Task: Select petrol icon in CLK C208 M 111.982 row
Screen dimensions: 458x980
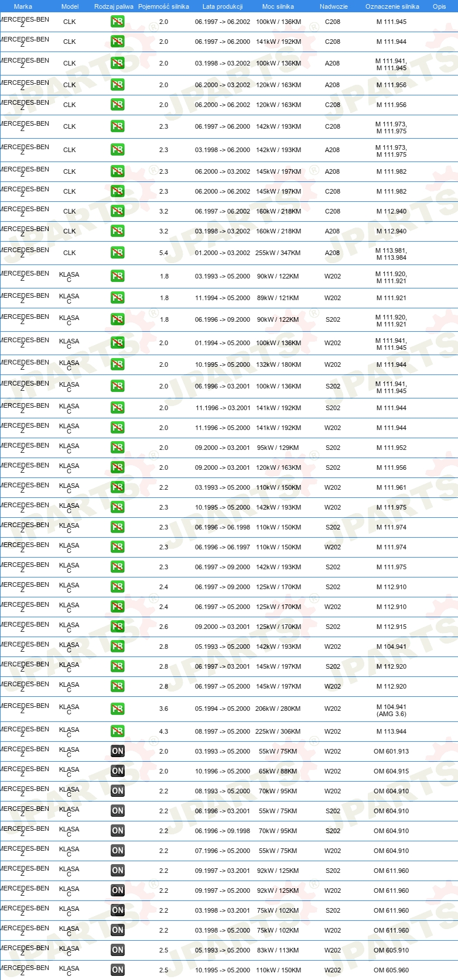Action: 117,192
